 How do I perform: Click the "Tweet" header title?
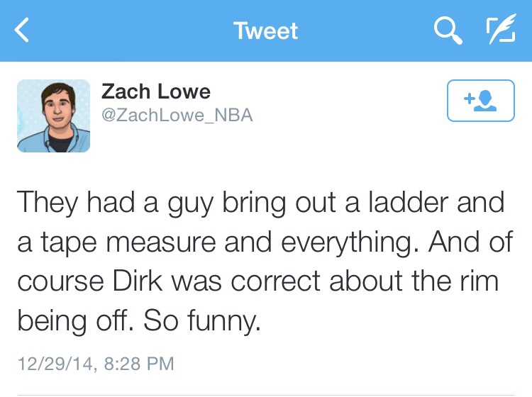click(x=266, y=31)
